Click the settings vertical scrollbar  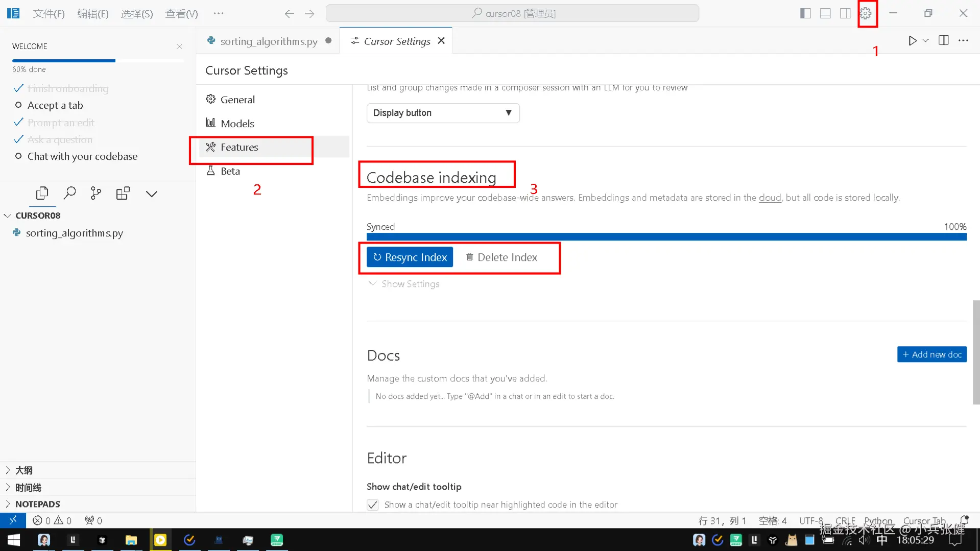(976, 352)
